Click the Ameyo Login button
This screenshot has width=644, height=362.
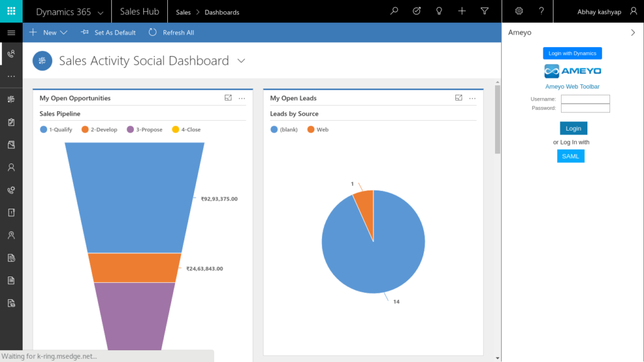(574, 128)
